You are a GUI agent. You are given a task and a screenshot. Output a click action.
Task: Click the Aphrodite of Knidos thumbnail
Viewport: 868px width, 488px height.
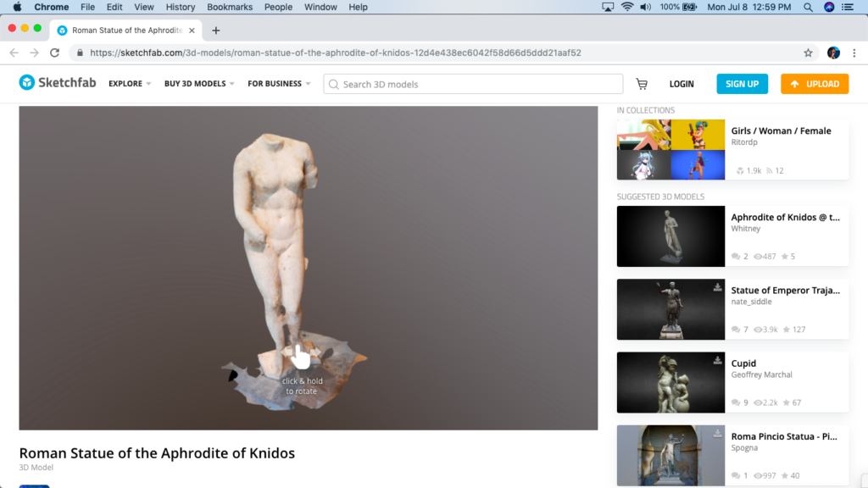[x=671, y=236]
